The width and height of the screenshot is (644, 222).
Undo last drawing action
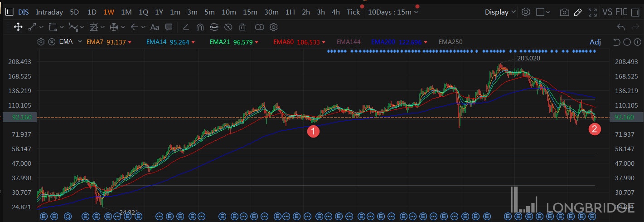[621, 27]
